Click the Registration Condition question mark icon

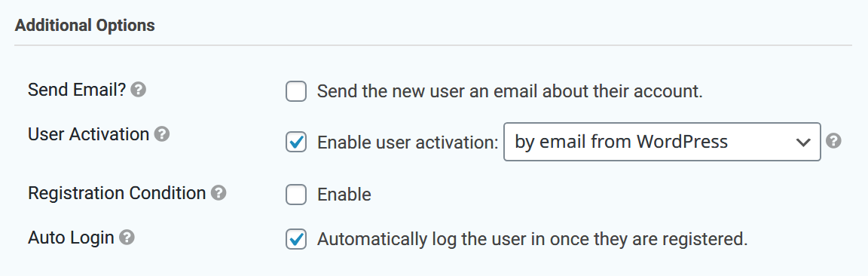tap(219, 193)
